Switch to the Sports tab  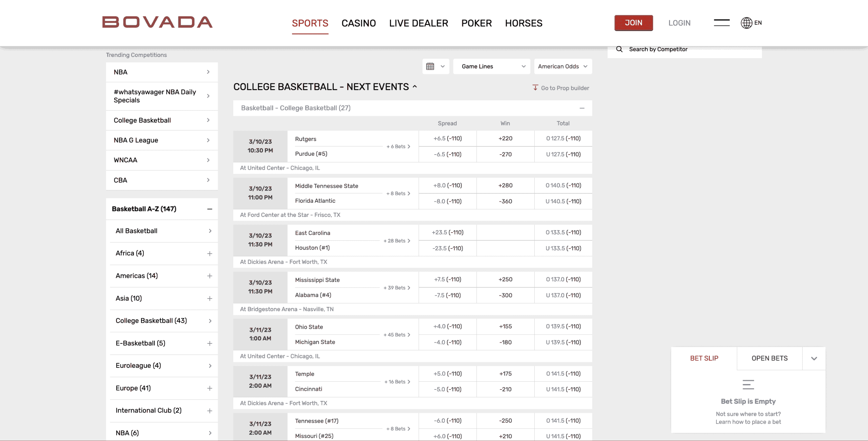click(310, 23)
